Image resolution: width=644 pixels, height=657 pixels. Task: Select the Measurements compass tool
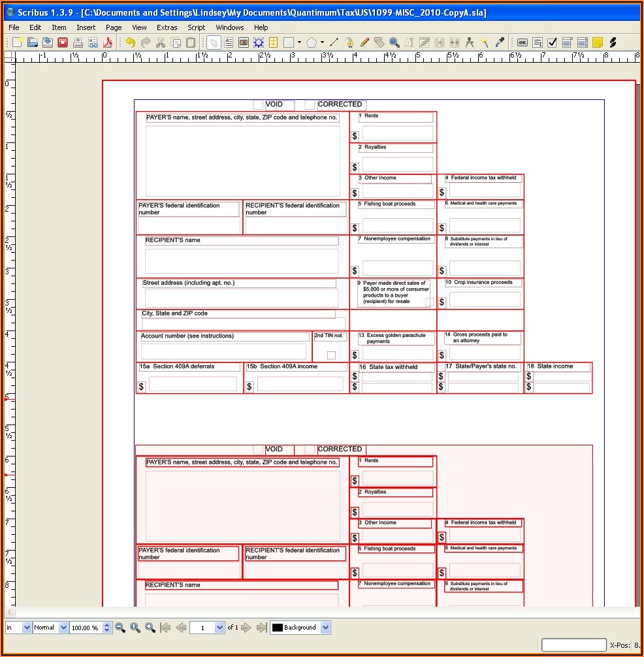click(x=470, y=42)
